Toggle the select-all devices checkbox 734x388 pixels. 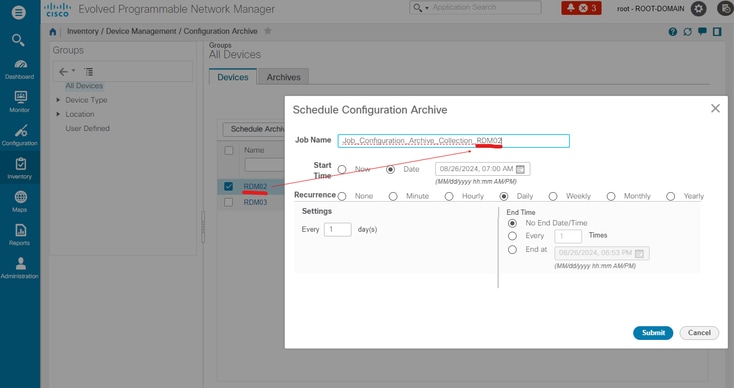pyautogui.click(x=228, y=150)
